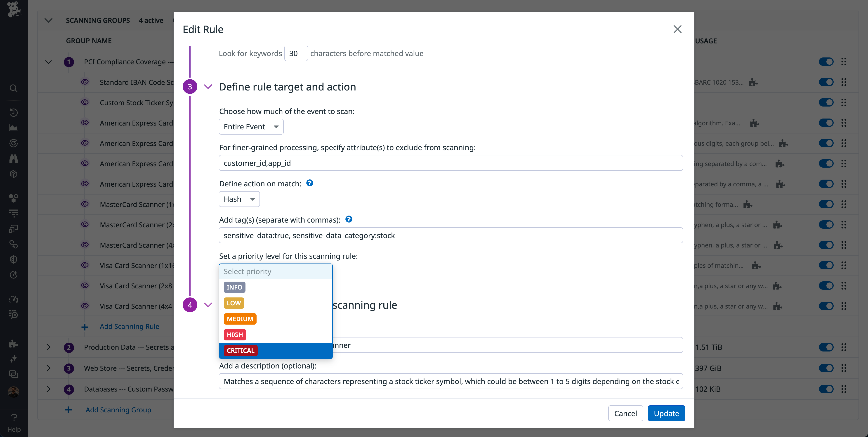Open the Monitors binoculars icon
This screenshot has height=437, width=868.
pyautogui.click(x=14, y=159)
